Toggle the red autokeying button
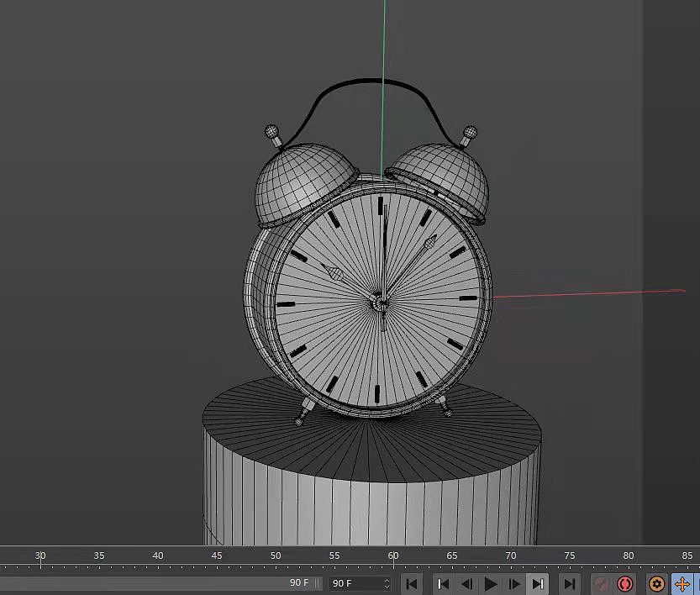The height and width of the screenshot is (595, 700). (x=625, y=584)
